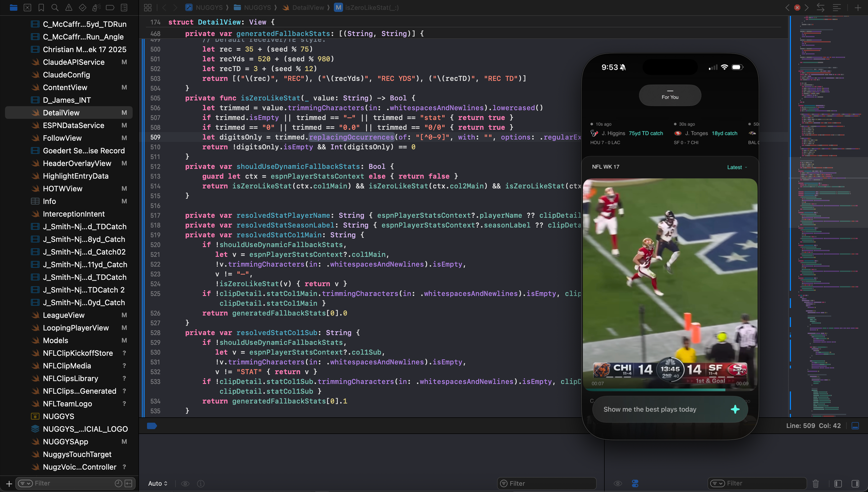Jump to next issue arrow
The image size is (868, 492).
pos(807,7)
